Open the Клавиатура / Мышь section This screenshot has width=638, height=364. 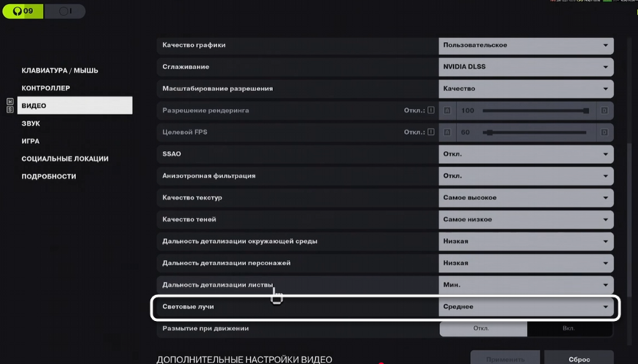(x=60, y=71)
